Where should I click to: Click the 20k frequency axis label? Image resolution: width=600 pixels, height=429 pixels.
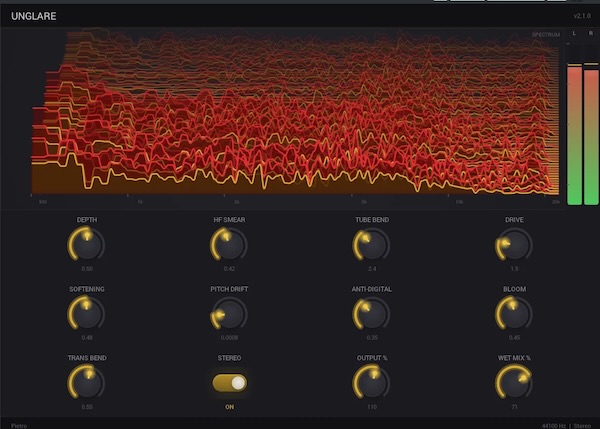(x=556, y=202)
